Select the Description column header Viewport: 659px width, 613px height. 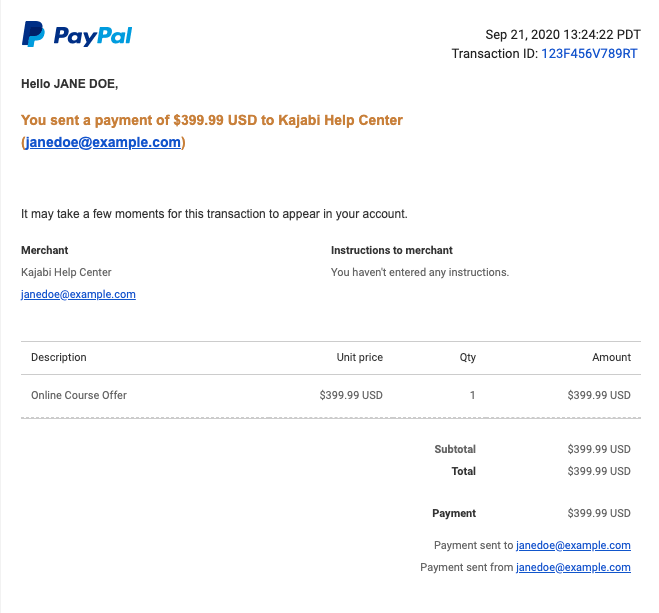click(59, 357)
